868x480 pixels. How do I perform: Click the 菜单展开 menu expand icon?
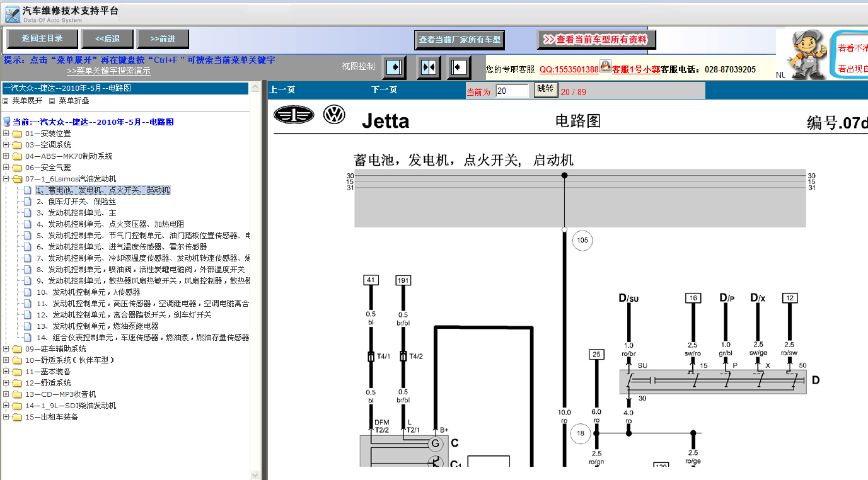(6, 100)
